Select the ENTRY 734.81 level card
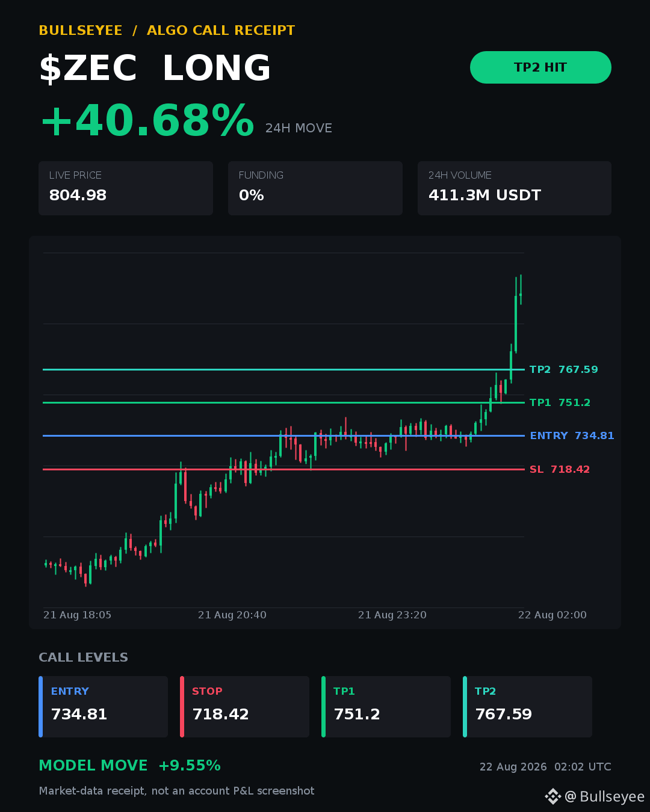Viewport: 650px width, 812px height. coord(103,707)
